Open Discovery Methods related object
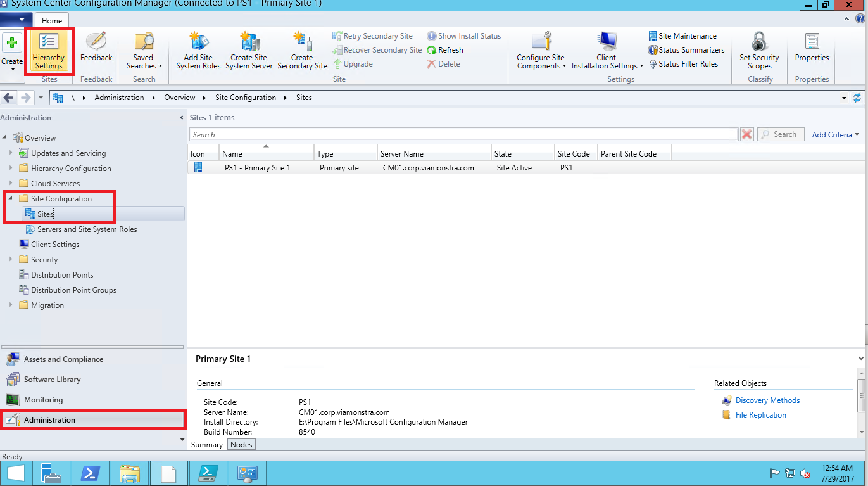 [x=767, y=400]
